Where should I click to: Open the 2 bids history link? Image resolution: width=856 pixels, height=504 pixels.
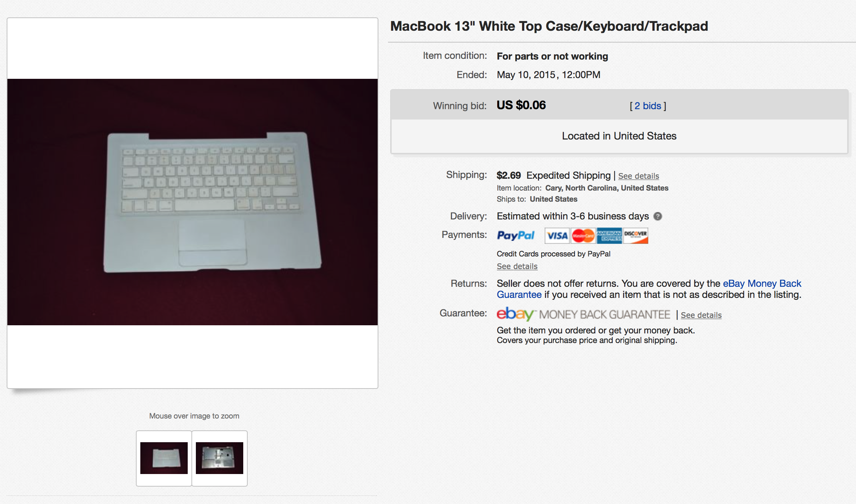coord(648,106)
